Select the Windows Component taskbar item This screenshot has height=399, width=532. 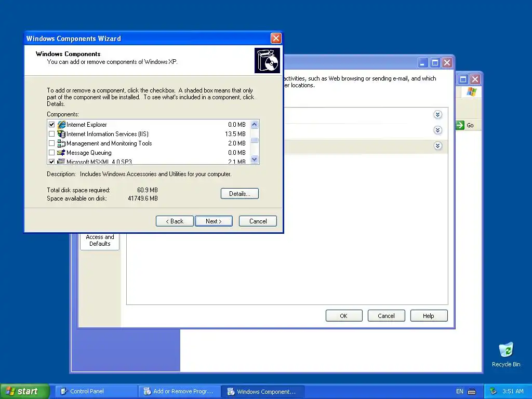(x=262, y=391)
